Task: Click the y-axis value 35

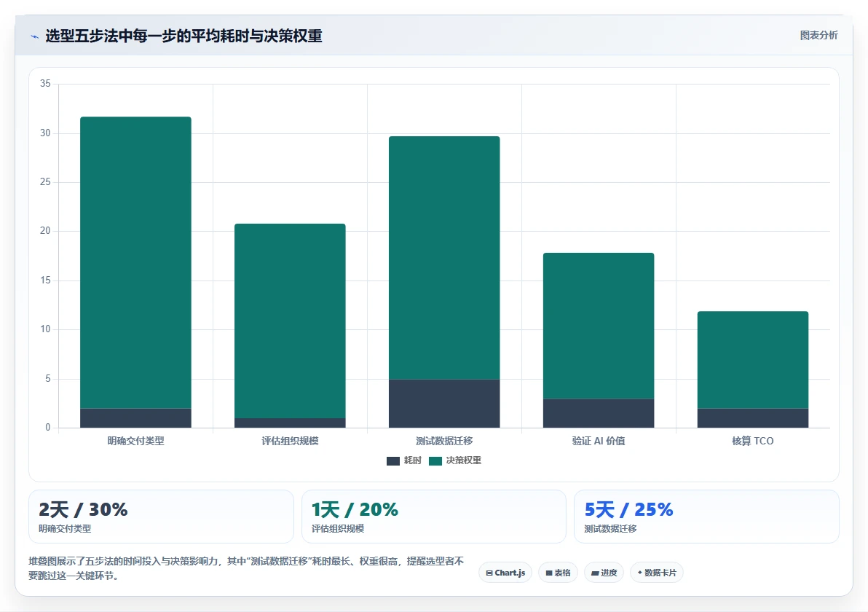Action: (x=45, y=84)
